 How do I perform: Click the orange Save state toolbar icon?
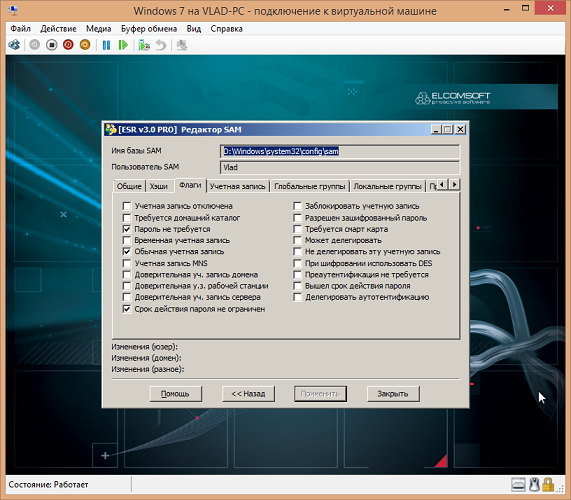85,45
